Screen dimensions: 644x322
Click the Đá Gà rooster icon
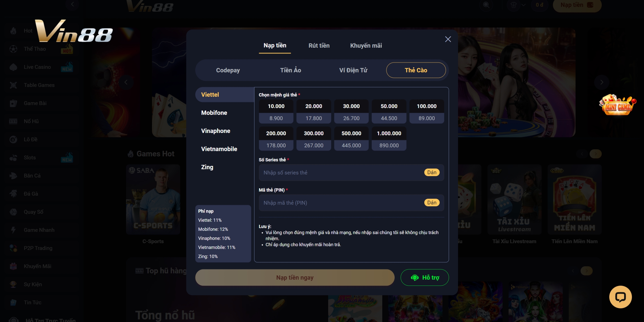13,194
